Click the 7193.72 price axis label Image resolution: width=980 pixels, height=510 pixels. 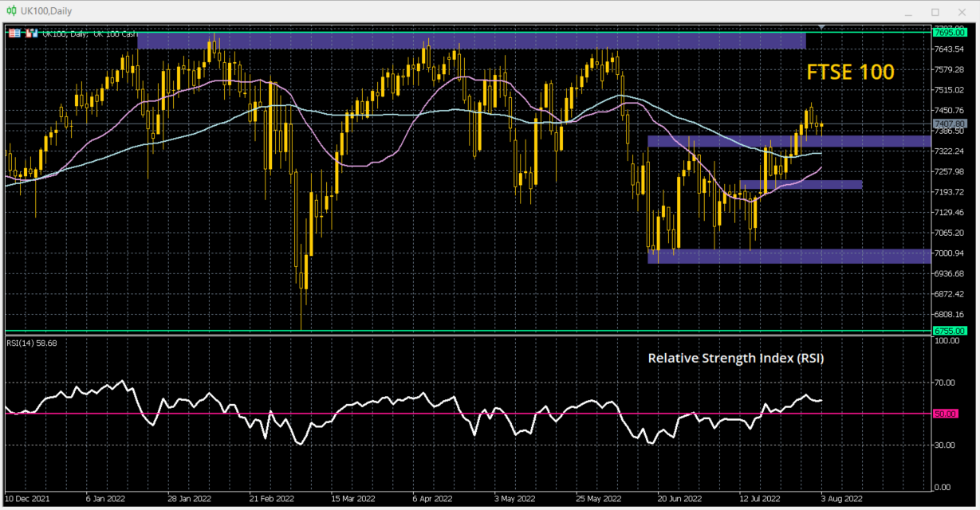949,192
